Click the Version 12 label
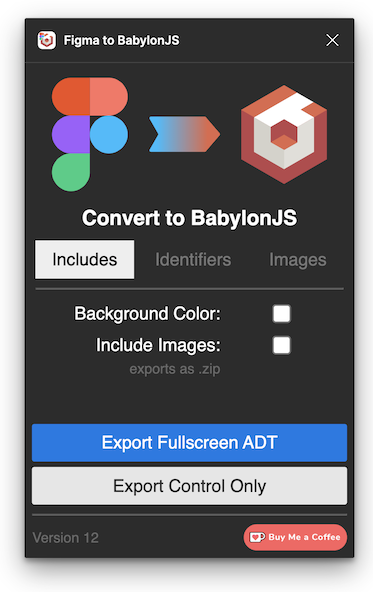The width and height of the screenshot is (373, 592). pos(66,538)
